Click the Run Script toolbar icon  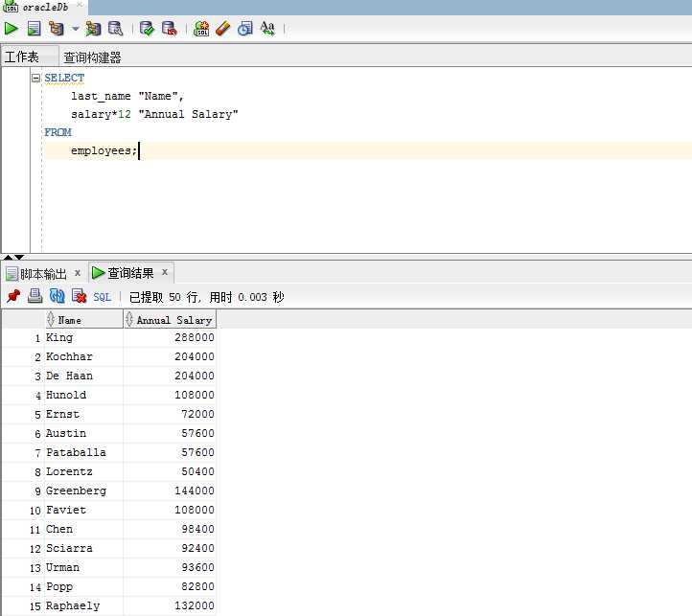34,29
